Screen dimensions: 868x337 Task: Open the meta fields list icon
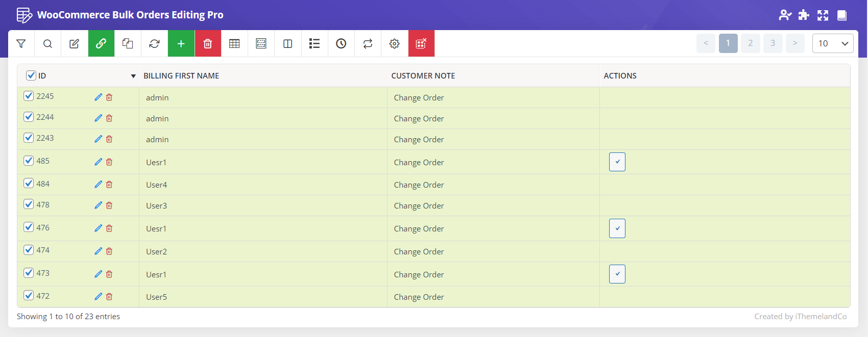click(x=315, y=44)
